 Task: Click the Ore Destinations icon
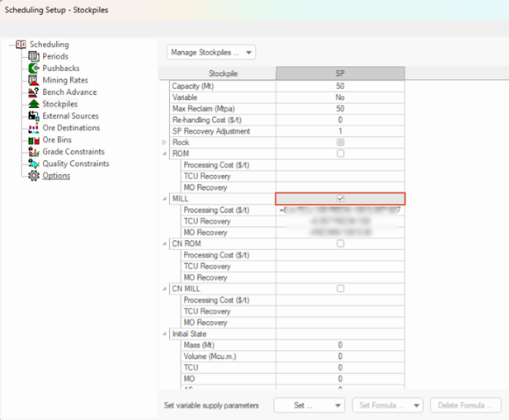point(34,128)
